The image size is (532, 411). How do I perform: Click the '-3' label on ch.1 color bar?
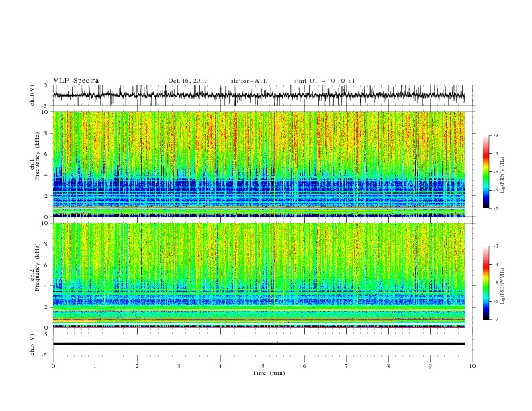click(x=496, y=136)
